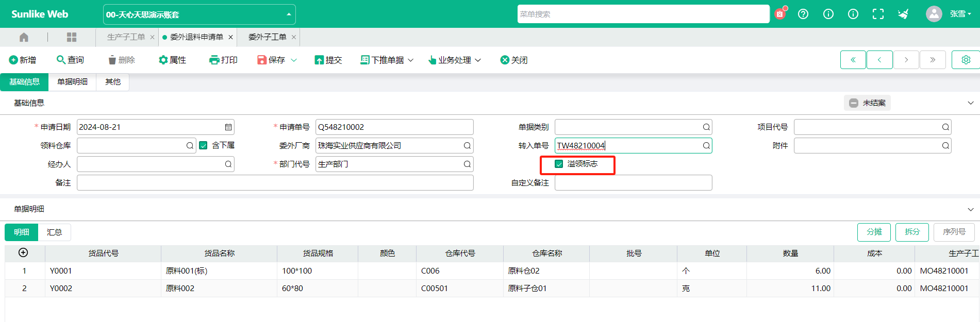Open the 委外子工单 tab
The width and height of the screenshot is (980, 322).
point(267,37)
